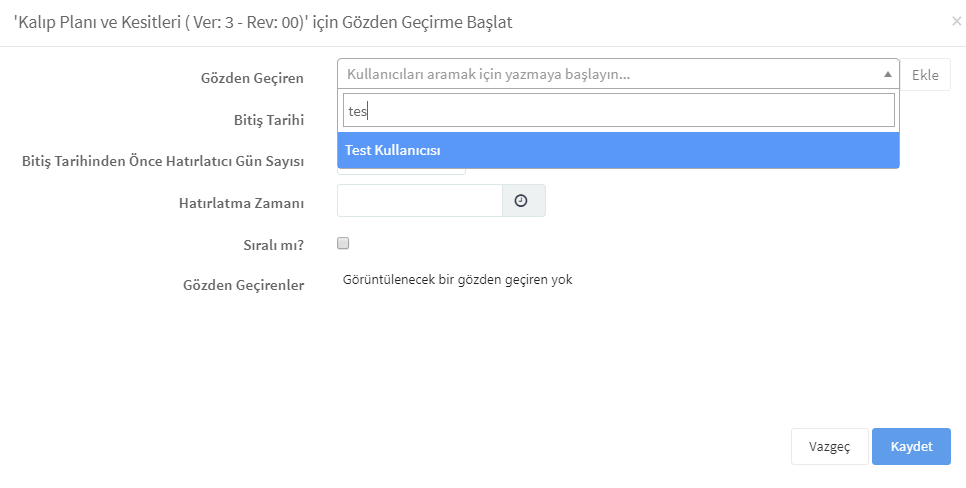Click the 'Sıralı mı?' label text
This screenshot has height=488, width=966.
click(274, 245)
